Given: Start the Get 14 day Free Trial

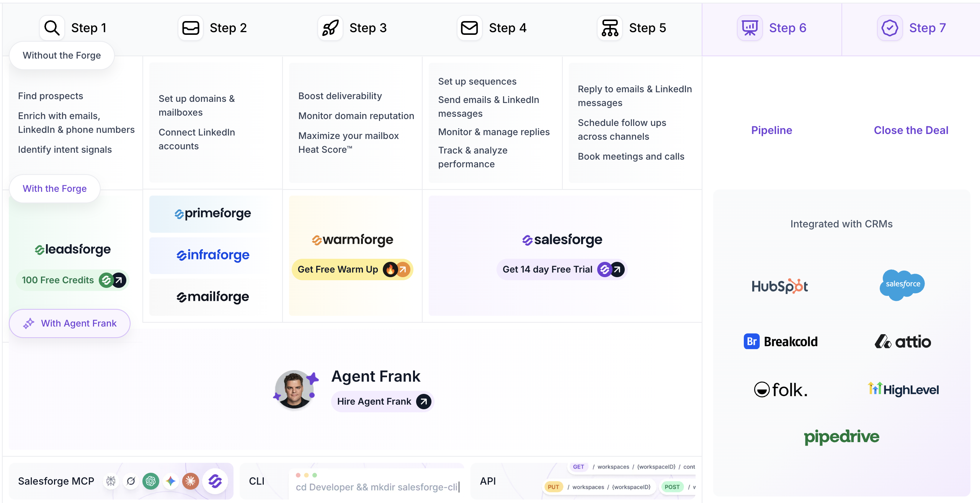Looking at the screenshot, I should 562,269.
